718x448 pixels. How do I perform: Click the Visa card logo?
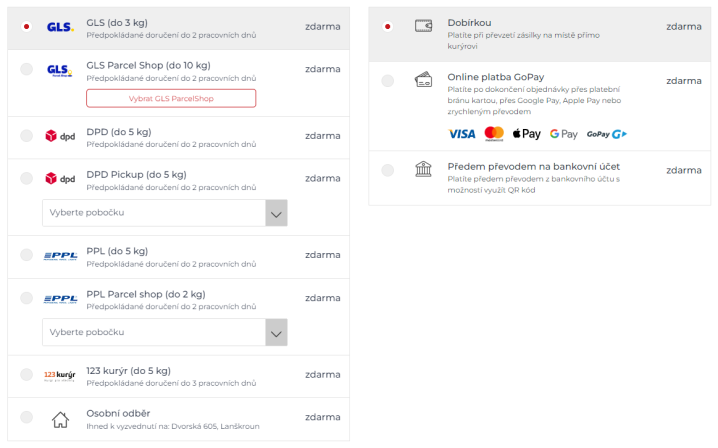pyautogui.click(x=462, y=134)
